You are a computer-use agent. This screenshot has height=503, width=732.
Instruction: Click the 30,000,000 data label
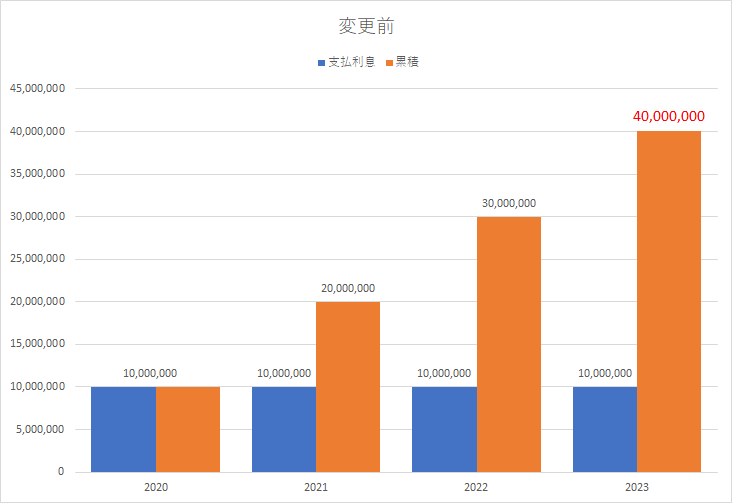pos(509,203)
